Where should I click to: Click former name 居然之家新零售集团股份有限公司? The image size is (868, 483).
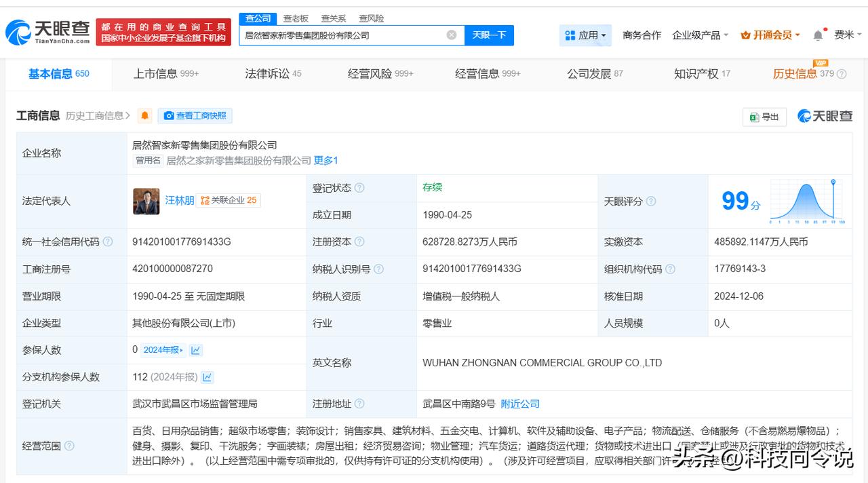point(239,161)
